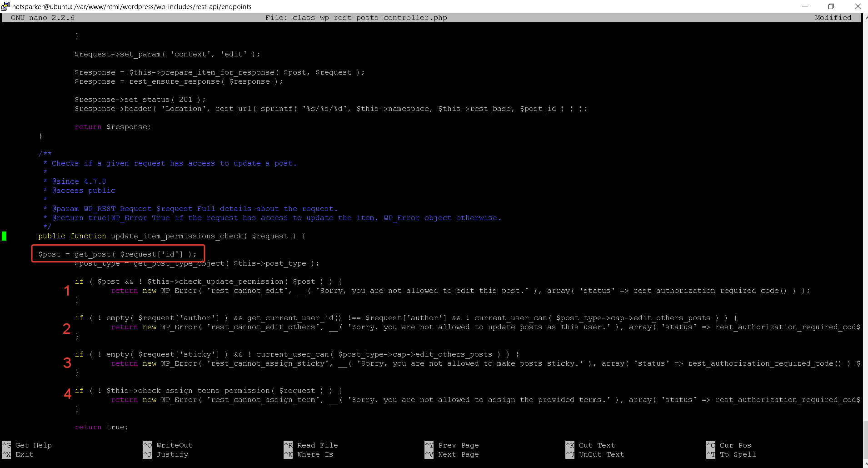The height and width of the screenshot is (468, 868).
Task: Click the Next Page shortcut
Action: [x=459, y=454]
